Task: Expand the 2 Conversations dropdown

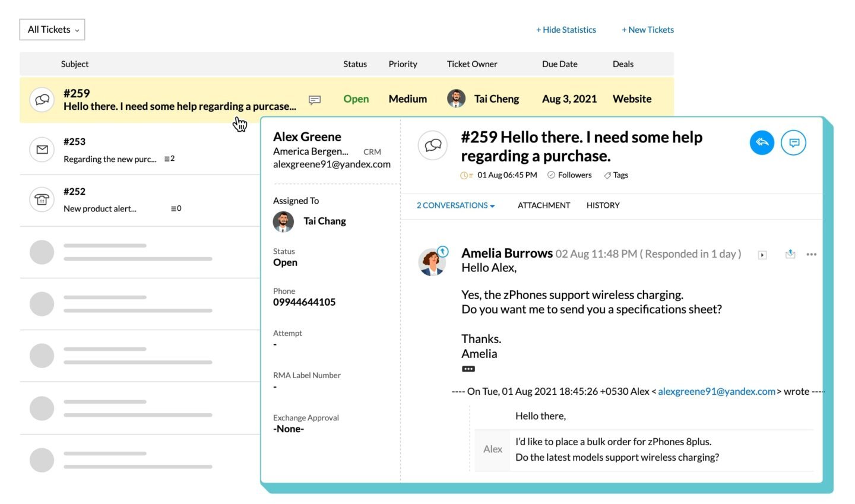Action: [x=492, y=205]
